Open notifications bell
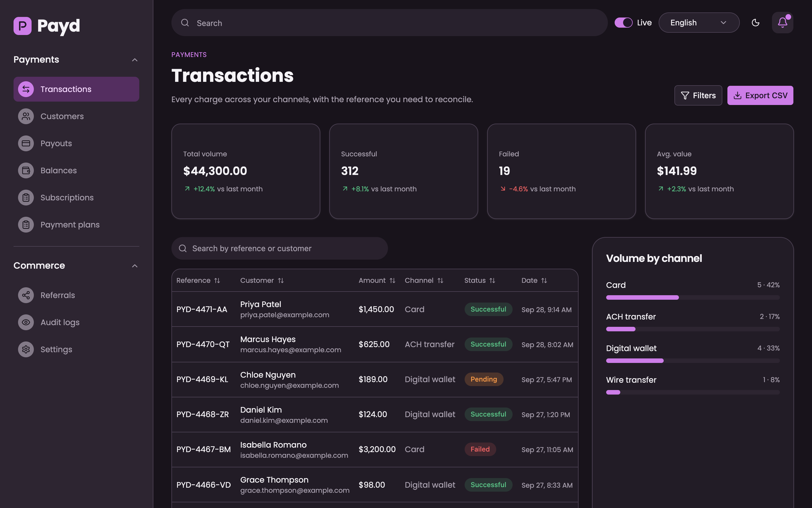 point(782,23)
